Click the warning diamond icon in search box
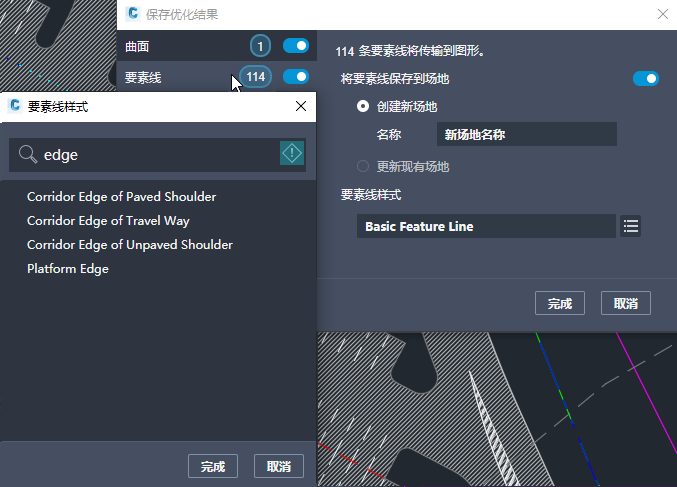The width and height of the screenshot is (677, 487). pyautogui.click(x=292, y=153)
